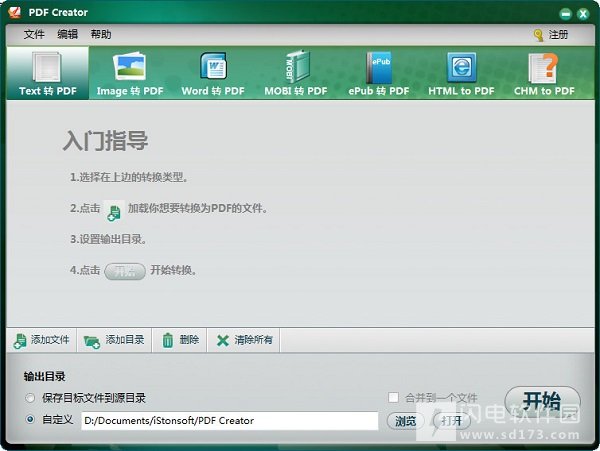This screenshot has height=451, width=600.
Task: Click the 开始 sample button in step 4
Action: click(x=125, y=271)
